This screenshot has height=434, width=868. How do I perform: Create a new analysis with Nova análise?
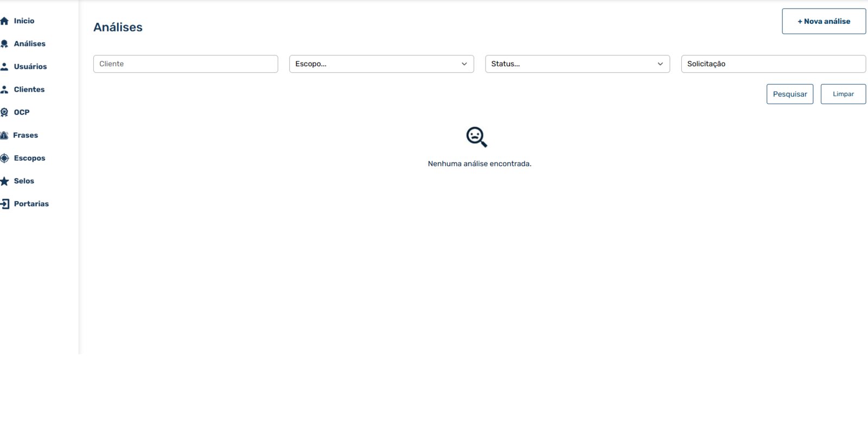(824, 21)
